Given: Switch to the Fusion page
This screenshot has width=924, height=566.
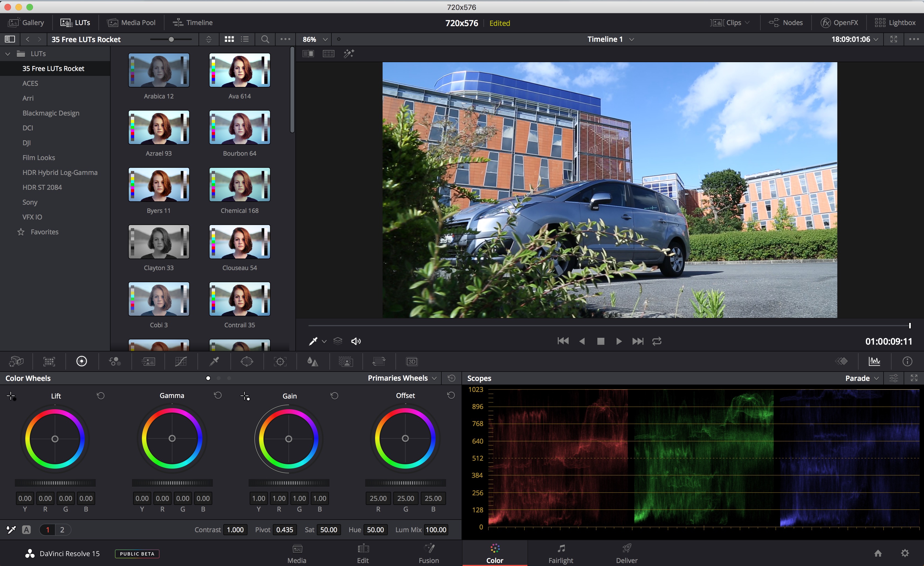Looking at the screenshot, I should point(429,553).
